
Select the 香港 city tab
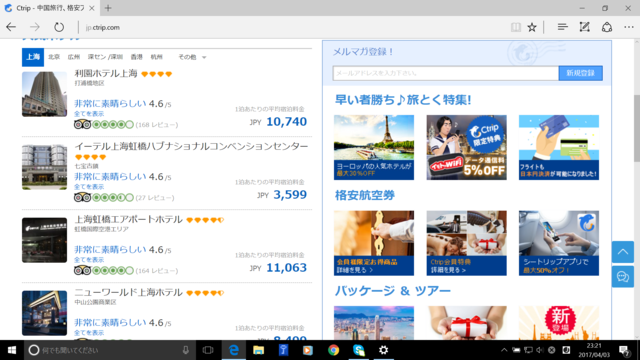click(x=136, y=57)
